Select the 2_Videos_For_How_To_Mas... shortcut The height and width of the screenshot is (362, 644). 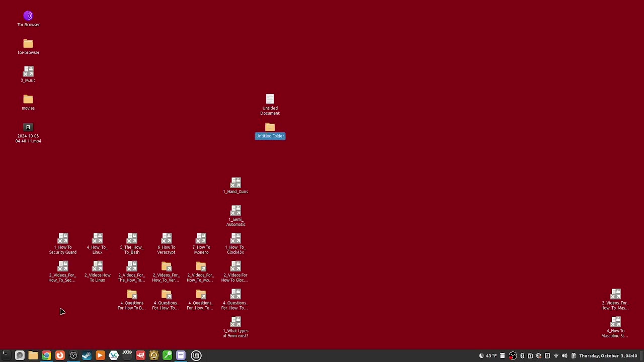[615, 300]
